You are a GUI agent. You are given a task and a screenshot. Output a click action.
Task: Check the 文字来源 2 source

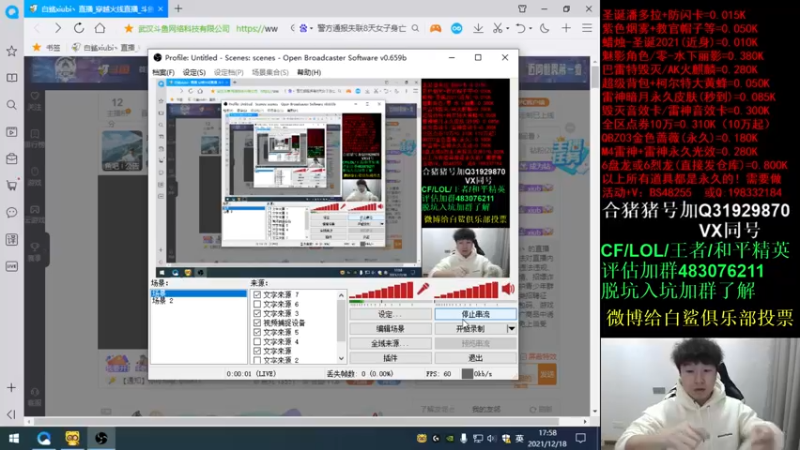pyautogui.click(x=257, y=360)
